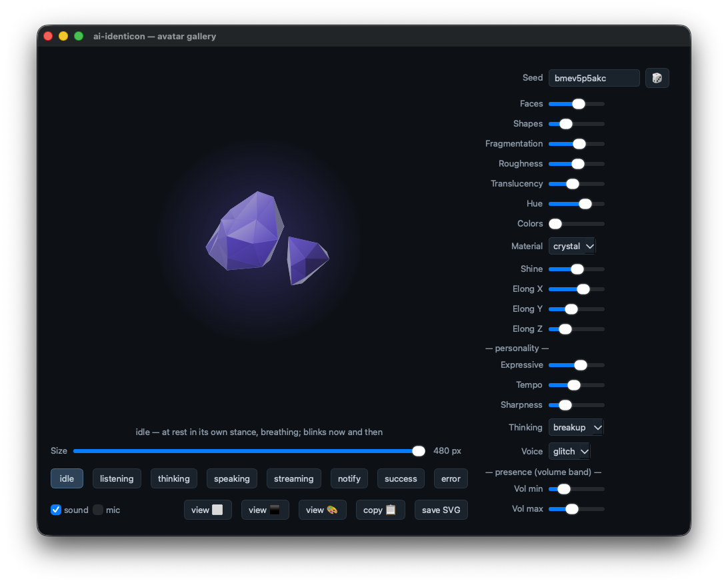This screenshot has height=585, width=728.
Task: Open the Voice dropdown
Action: tap(569, 451)
